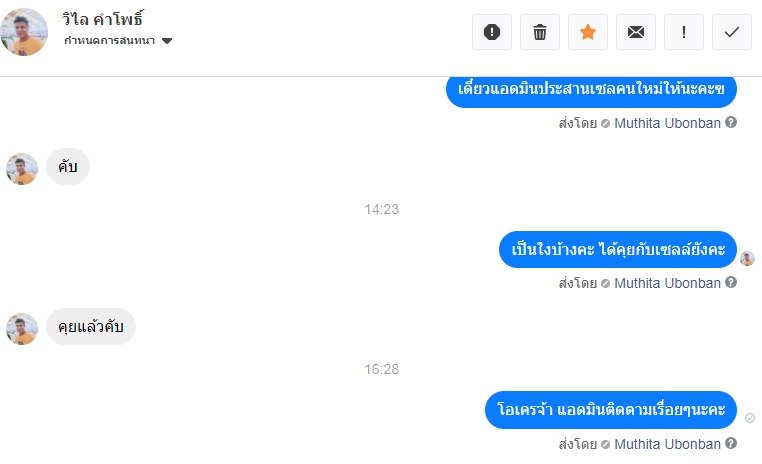The image size is (762, 464).
Task: Open Muthita Ubonban link under top message
Action: [x=667, y=123]
